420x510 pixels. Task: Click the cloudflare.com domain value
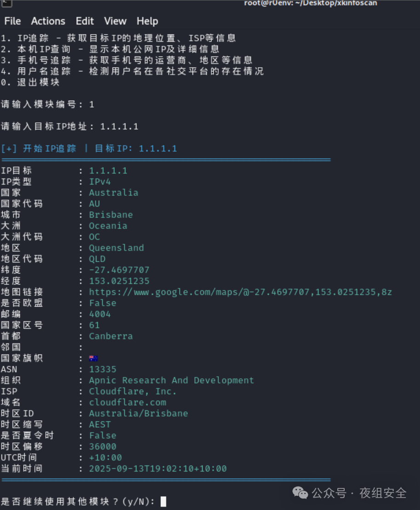pos(127,402)
